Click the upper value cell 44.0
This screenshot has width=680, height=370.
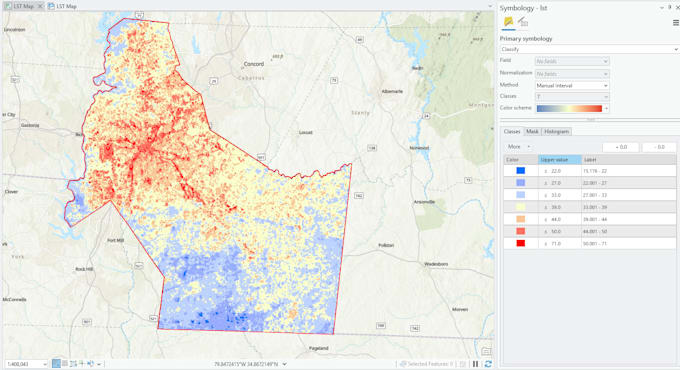click(x=559, y=219)
